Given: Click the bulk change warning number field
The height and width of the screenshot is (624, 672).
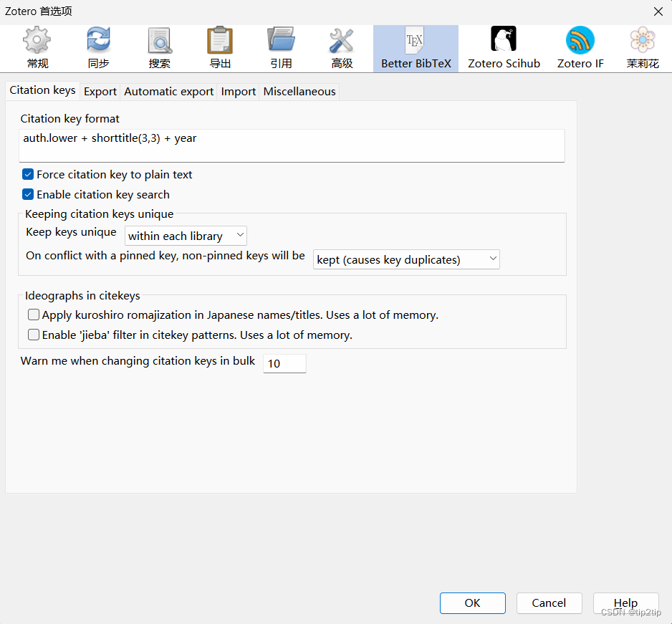Looking at the screenshot, I should 284,363.
